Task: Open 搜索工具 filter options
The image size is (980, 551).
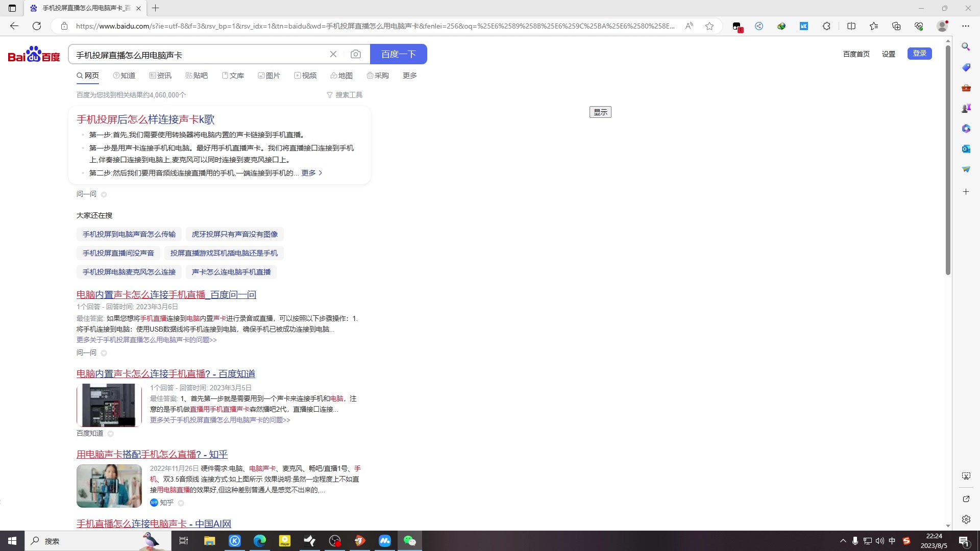Action: [x=345, y=95]
